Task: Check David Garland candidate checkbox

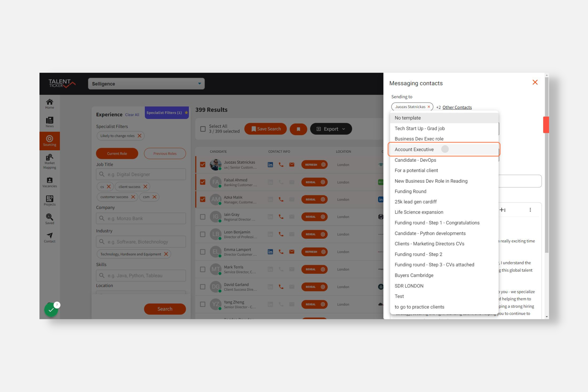Action: tap(203, 287)
